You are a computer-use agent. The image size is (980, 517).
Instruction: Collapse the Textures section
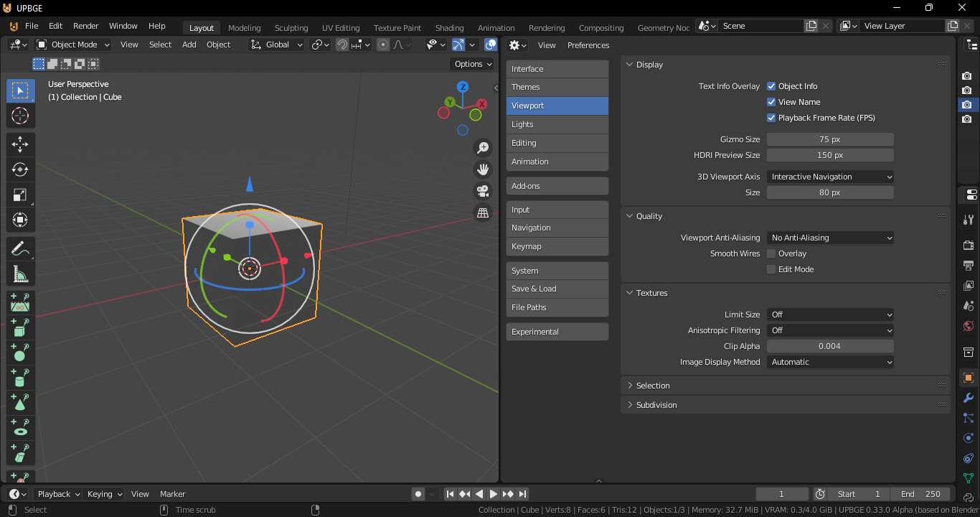click(x=646, y=292)
